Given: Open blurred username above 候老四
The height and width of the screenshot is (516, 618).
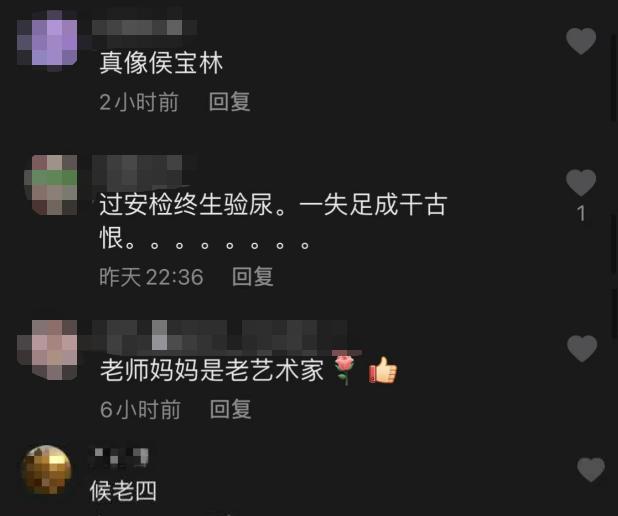Looking at the screenshot, I should point(119,457).
